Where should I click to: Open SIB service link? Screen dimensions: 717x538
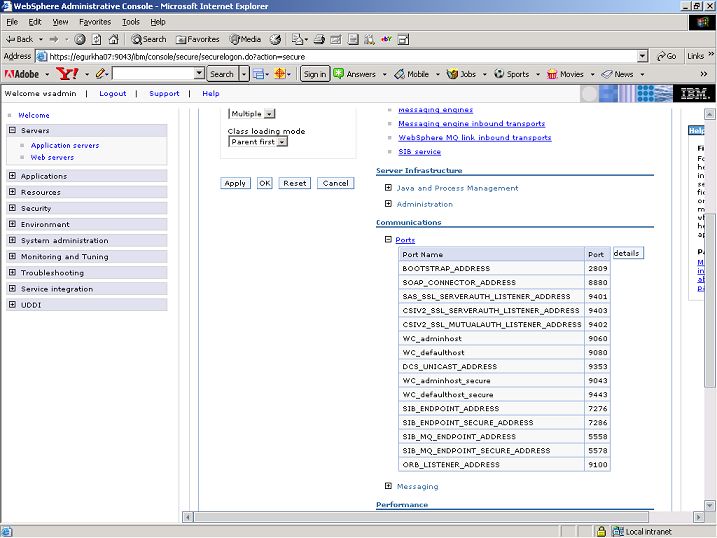419,151
